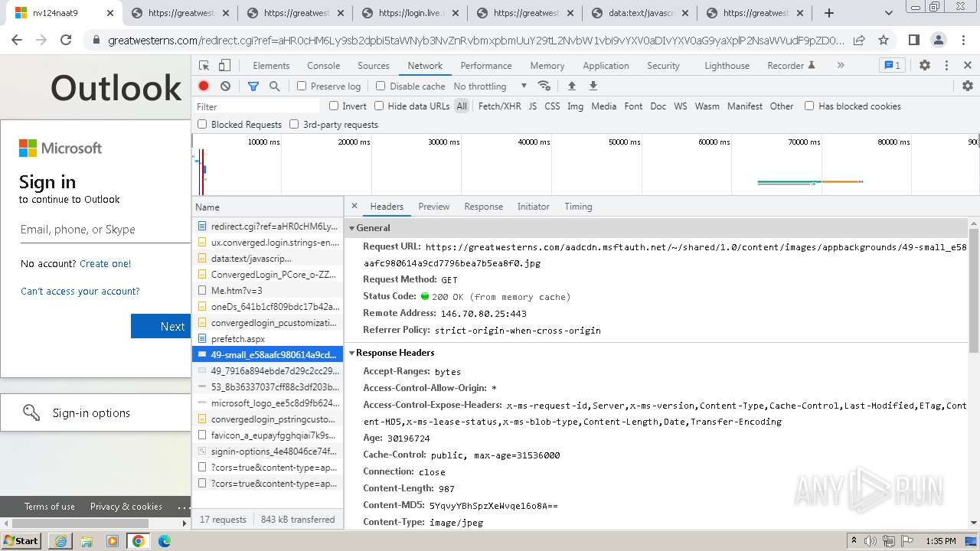980x551 pixels.
Task: Click Terms of use link
Action: tap(50, 507)
